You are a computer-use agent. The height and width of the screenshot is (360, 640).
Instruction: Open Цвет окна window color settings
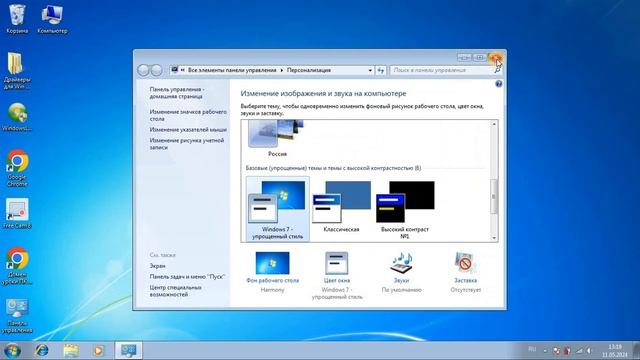pyautogui.click(x=337, y=276)
